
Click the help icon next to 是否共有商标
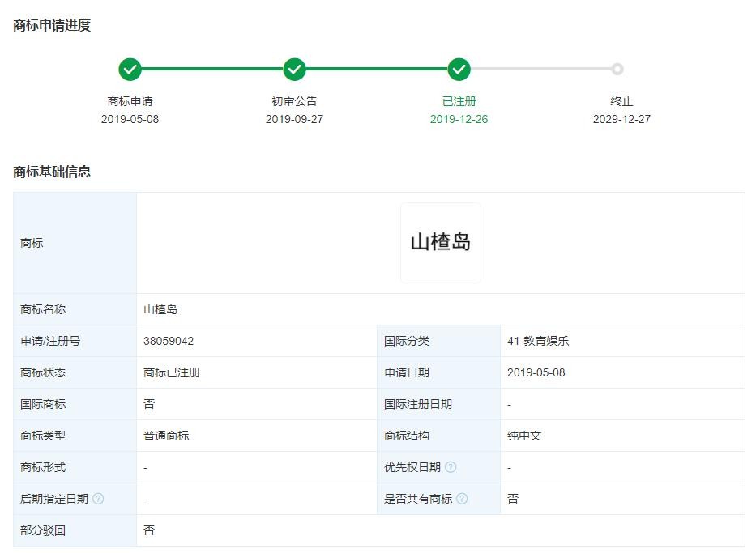point(462,499)
